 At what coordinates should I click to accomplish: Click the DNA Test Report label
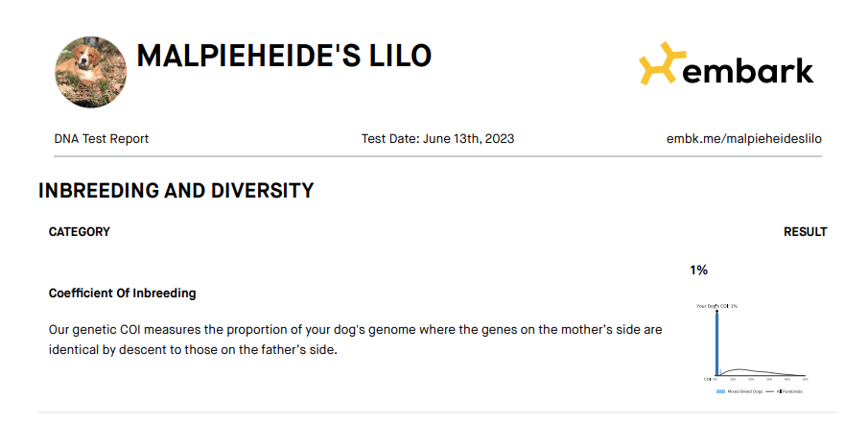click(x=102, y=138)
